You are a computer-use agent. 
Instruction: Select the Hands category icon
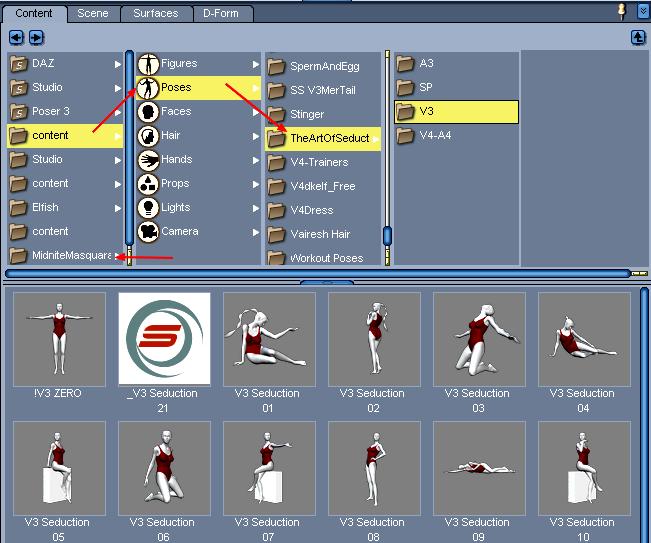pos(148,160)
